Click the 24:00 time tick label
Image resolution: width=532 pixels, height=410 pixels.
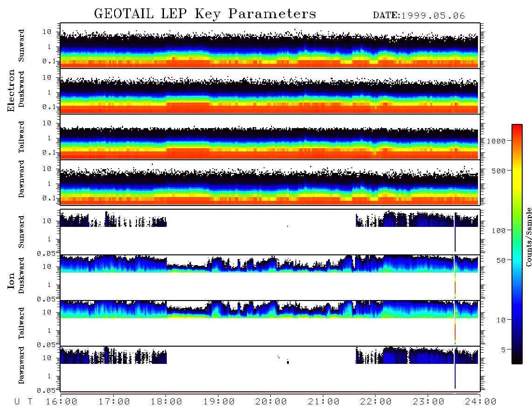click(481, 402)
